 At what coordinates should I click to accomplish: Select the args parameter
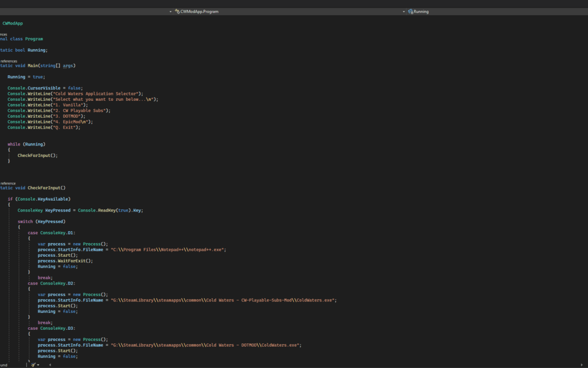(x=68, y=65)
